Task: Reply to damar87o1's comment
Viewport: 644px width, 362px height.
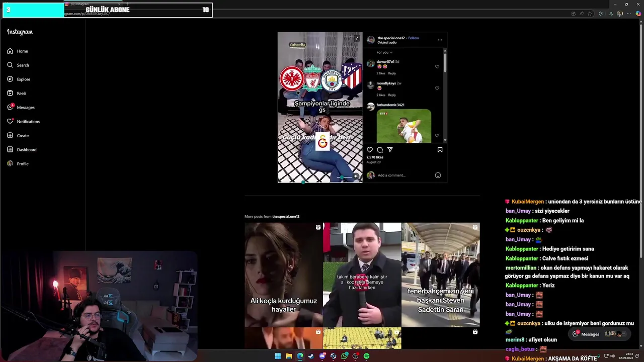Action: [392, 73]
